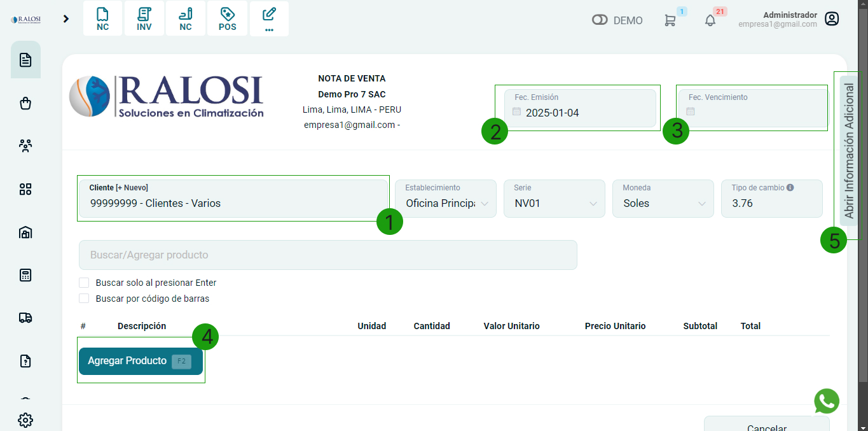The height and width of the screenshot is (431, 868).
Task: Click the WhatsApp chat icon
Action: [x=827, y=401]
